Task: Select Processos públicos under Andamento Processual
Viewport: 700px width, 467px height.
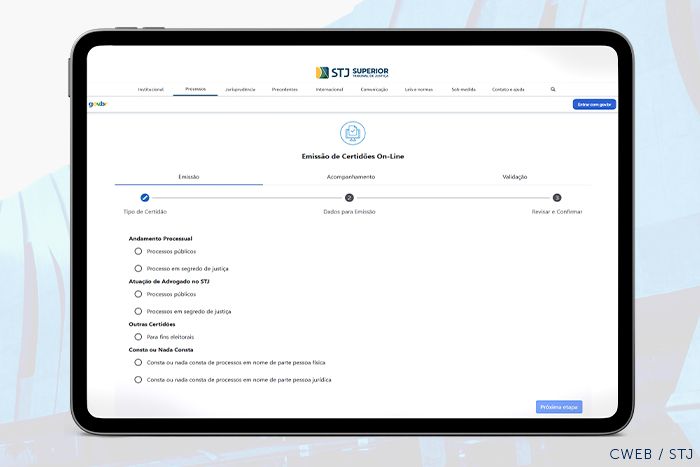Action: [x=138, y=251]
